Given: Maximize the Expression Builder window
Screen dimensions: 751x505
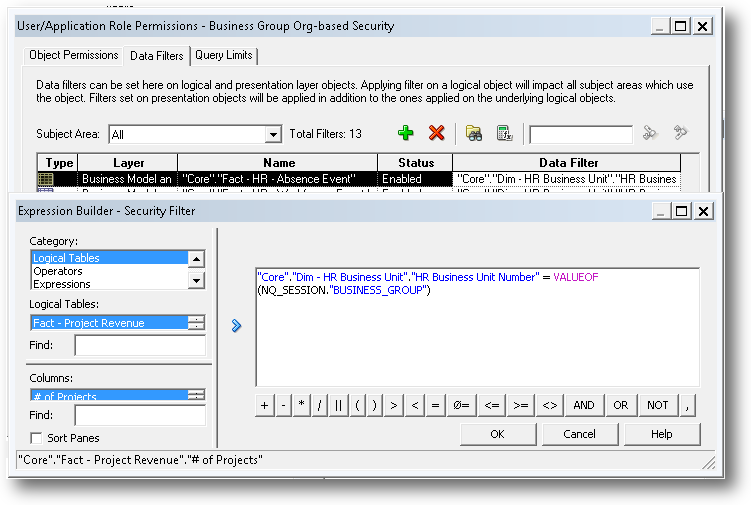Looking at the screenshot, I should pyautogui.click(x=682, y=211).
